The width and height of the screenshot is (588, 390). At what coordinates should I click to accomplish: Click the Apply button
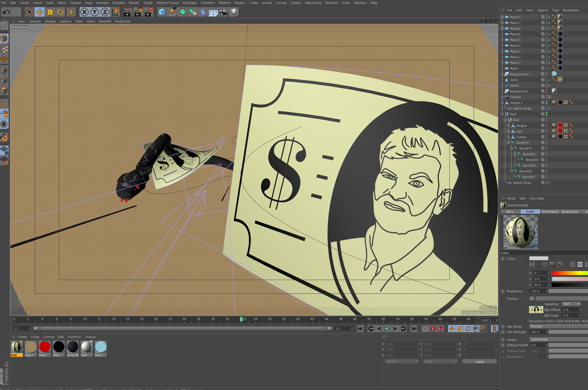[479, 362]
